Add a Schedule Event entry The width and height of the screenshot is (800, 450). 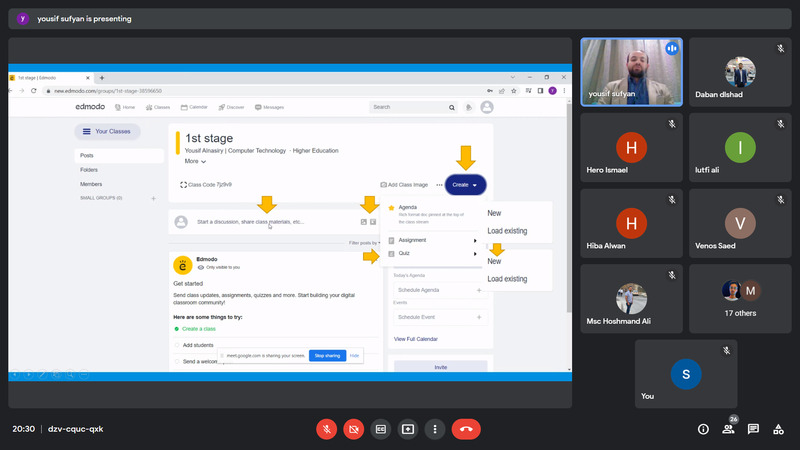click(479, 317)
